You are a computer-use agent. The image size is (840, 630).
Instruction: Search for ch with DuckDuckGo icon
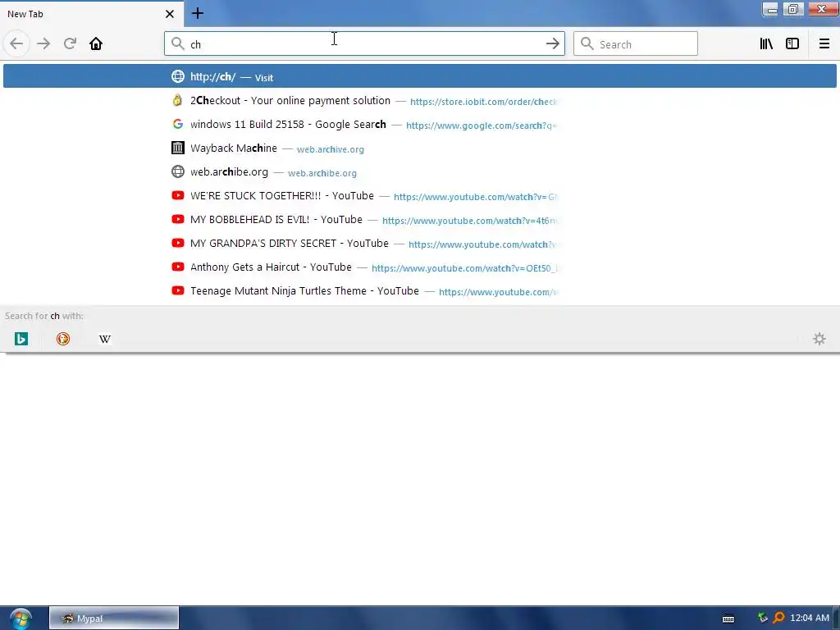point(63,339)
